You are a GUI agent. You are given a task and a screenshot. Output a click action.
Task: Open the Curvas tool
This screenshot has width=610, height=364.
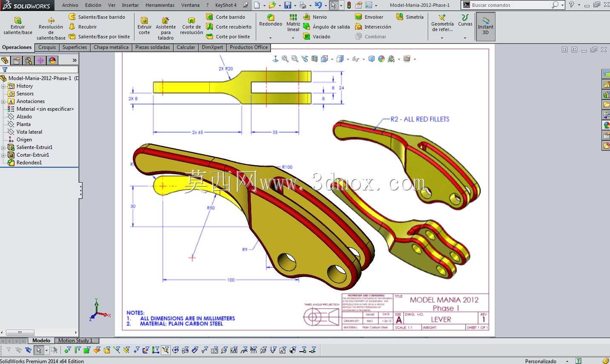[x=465, y=20]
